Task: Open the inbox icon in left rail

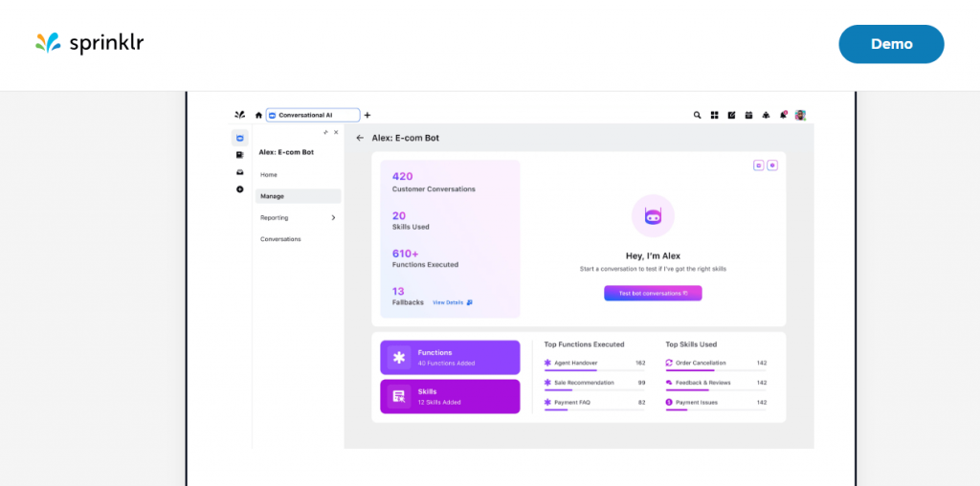Action: click(240, 172)
